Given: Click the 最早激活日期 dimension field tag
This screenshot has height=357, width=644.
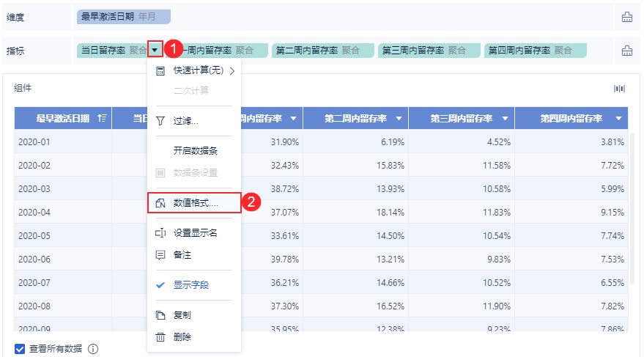Looking at the screenshot, I should coord(123,17).
